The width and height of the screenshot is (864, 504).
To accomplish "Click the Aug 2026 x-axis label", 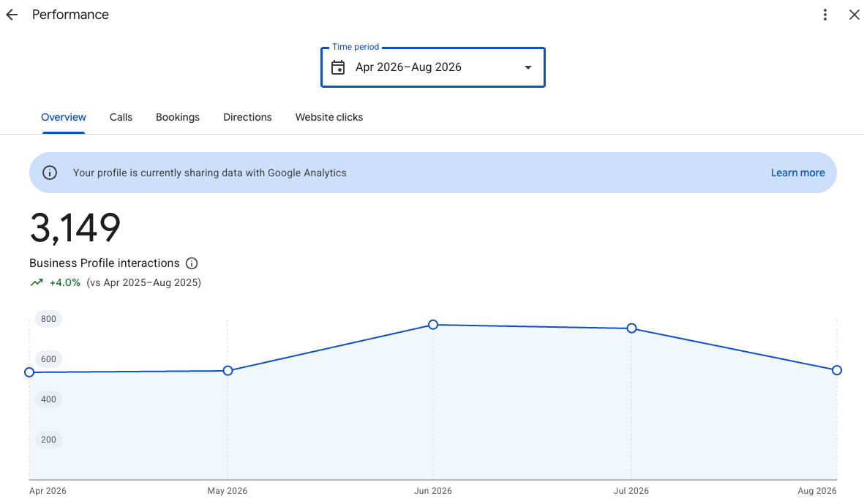I will click(x=817, y=491).
